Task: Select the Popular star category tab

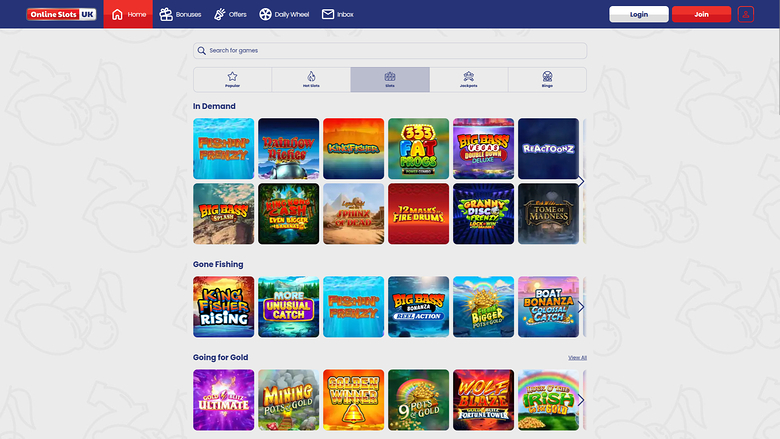Action: click(232, 80)
